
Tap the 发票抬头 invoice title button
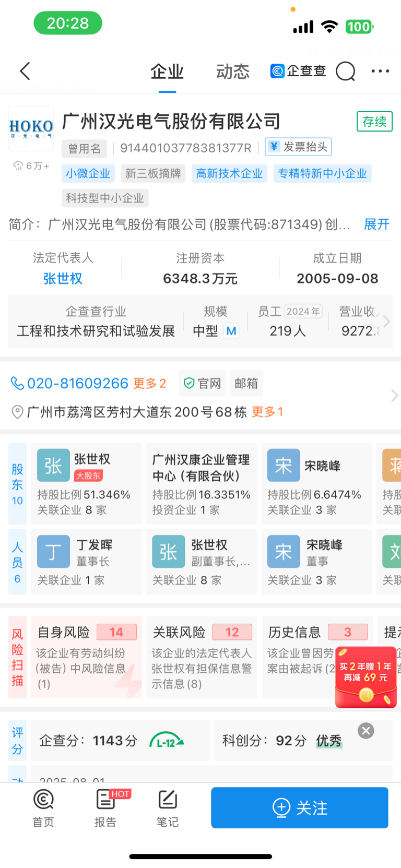(298, 147)
